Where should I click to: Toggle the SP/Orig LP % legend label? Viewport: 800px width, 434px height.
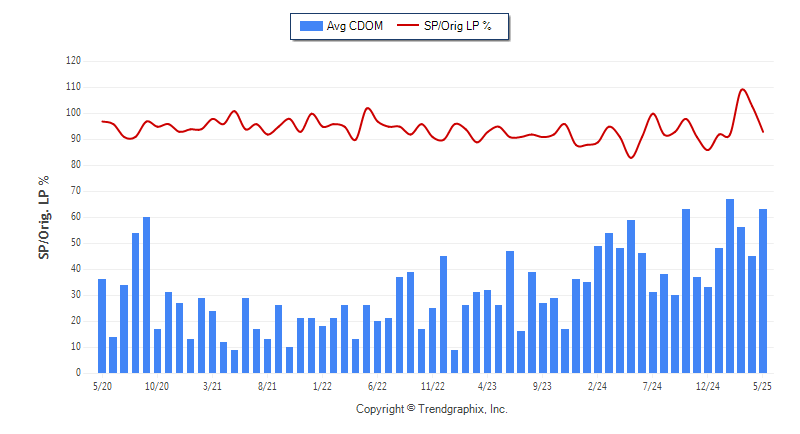457,26
